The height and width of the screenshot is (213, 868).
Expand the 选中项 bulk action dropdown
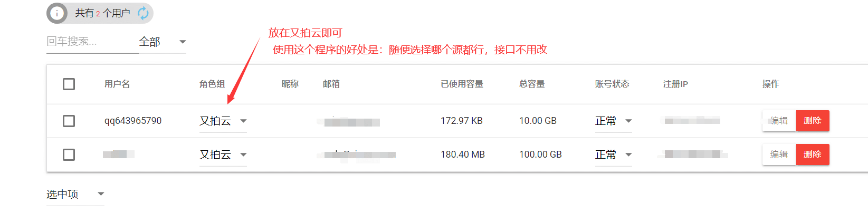[x=75, y=195]
